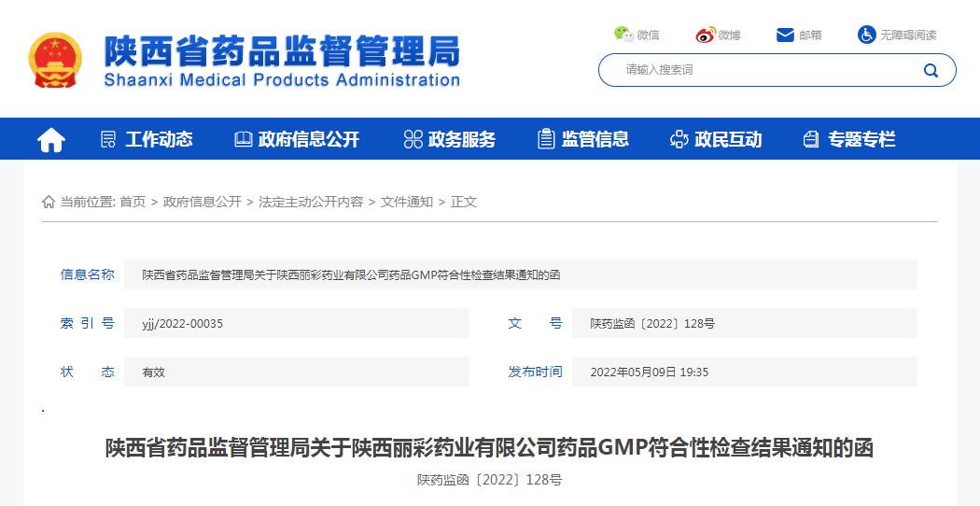Click the accessibility wheelchair icon

866,35
